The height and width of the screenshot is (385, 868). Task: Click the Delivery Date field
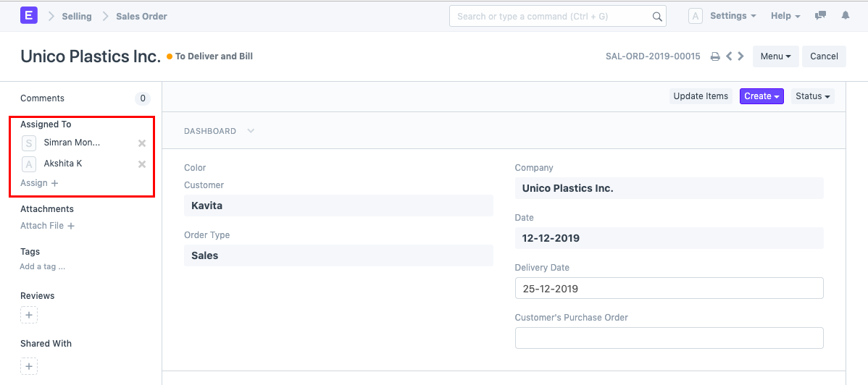669,288
